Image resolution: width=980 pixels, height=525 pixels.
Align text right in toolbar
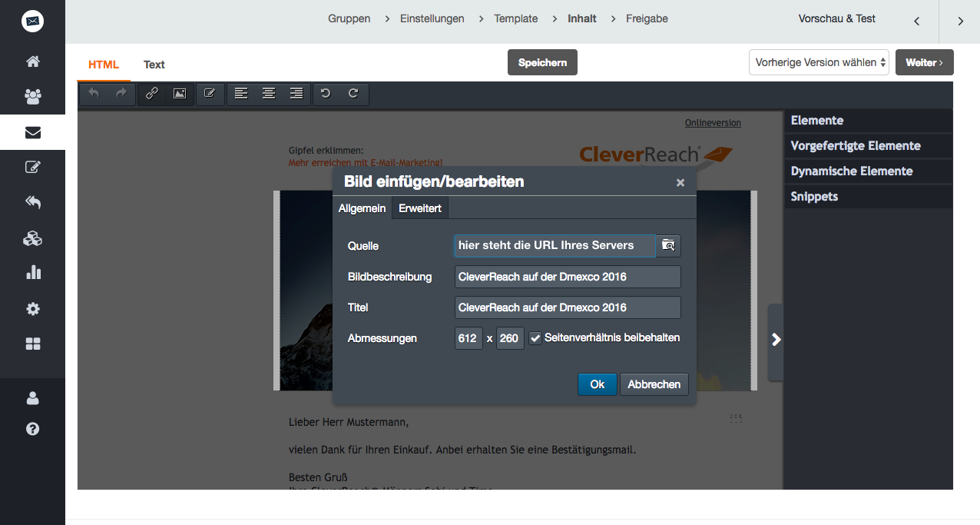(x=296, y=94)
